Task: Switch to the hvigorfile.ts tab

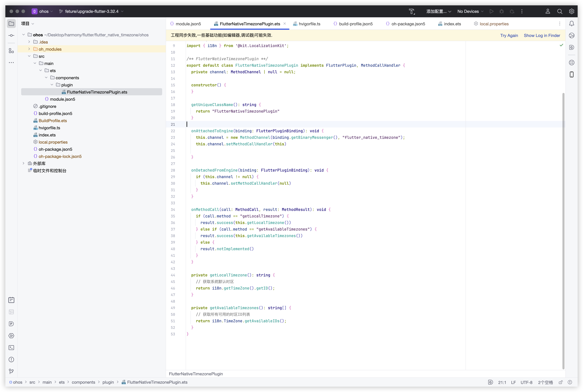Action: click(x=309, y=24)
